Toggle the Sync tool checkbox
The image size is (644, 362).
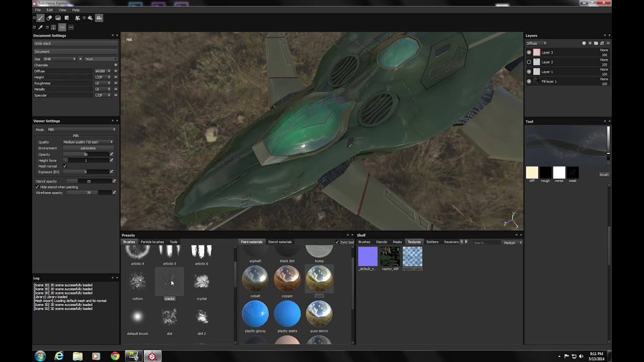click(x=337, y=242)
